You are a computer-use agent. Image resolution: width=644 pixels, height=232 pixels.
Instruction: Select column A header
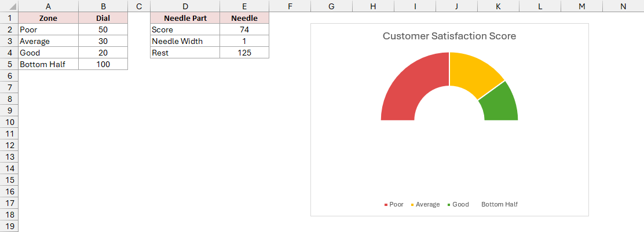[x=49, y=6]
